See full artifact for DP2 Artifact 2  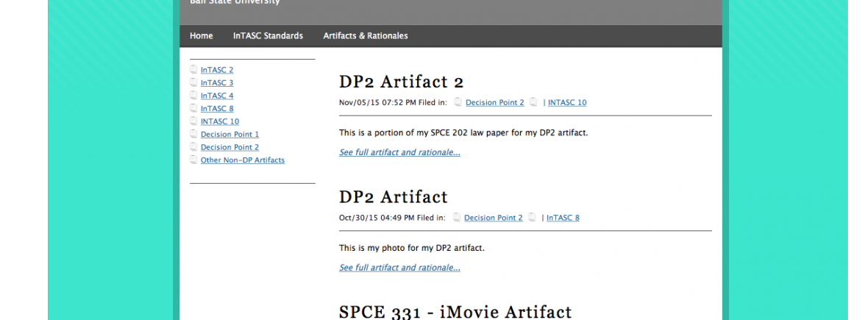tap(399, 152)
